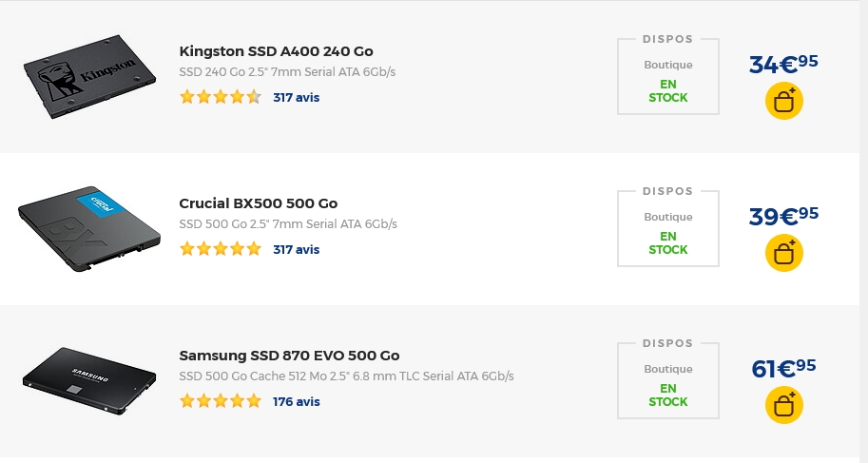Click Samsung availability box EN STOCK
The height and width of the screenshot is (463, 868).
[667, 395]
